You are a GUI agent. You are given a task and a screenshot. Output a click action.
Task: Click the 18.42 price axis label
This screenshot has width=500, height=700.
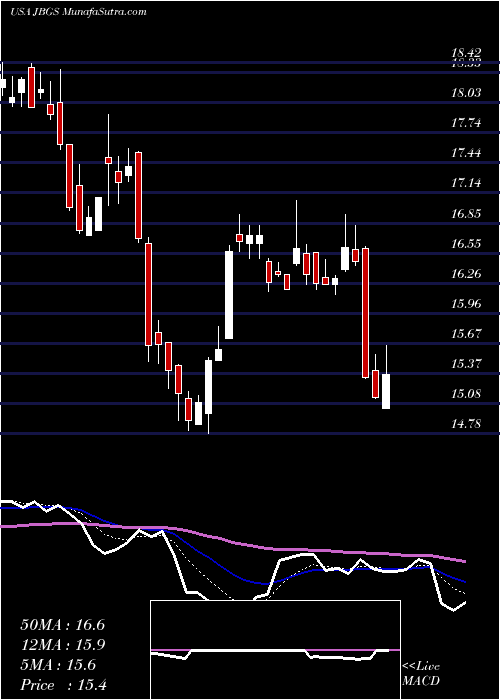467,54
